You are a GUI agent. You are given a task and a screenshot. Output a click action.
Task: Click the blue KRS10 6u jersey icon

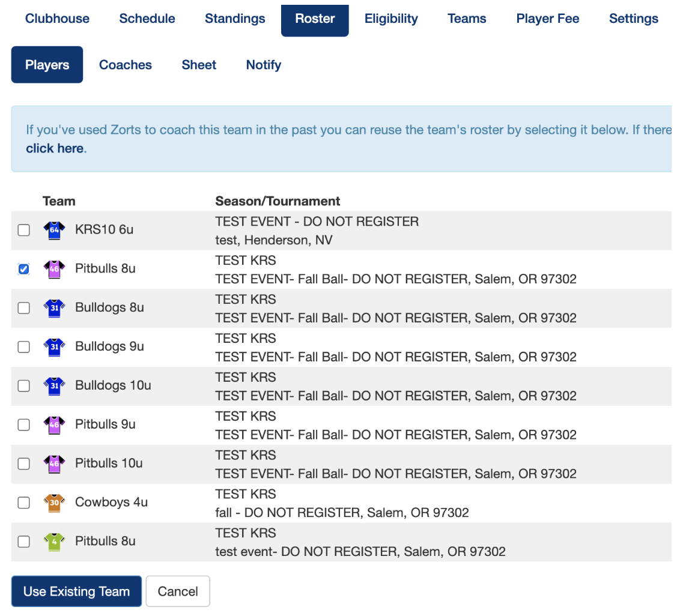tap(54, 230)
